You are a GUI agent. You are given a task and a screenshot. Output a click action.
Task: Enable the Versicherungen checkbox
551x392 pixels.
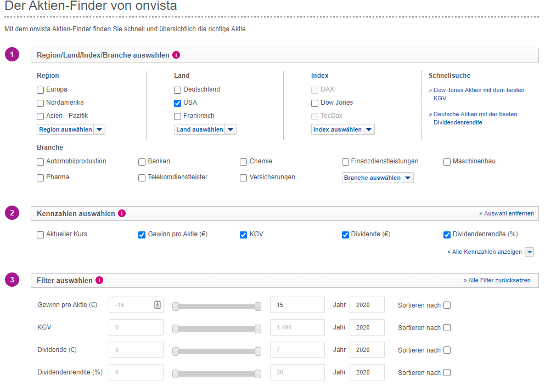tap(244, 178)
